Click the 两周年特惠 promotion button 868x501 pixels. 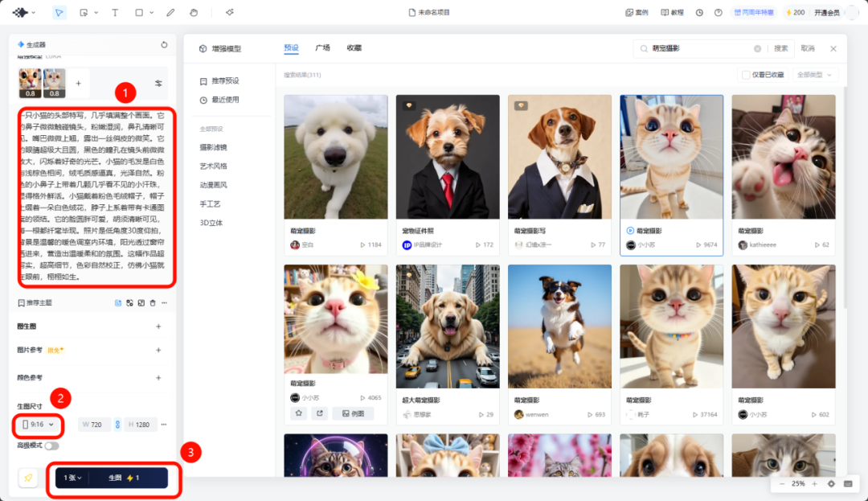click(754, 12)
